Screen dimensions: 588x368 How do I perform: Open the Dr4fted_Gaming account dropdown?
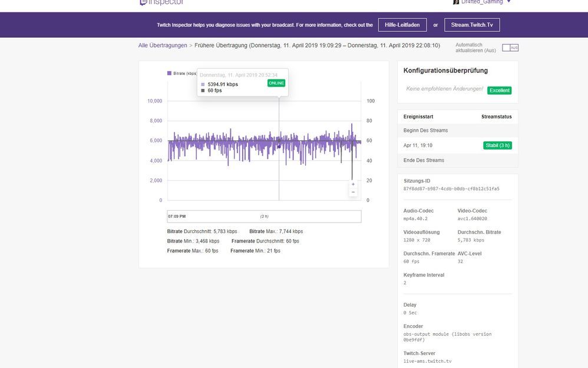pyautogui.click(x=509, y=2)
